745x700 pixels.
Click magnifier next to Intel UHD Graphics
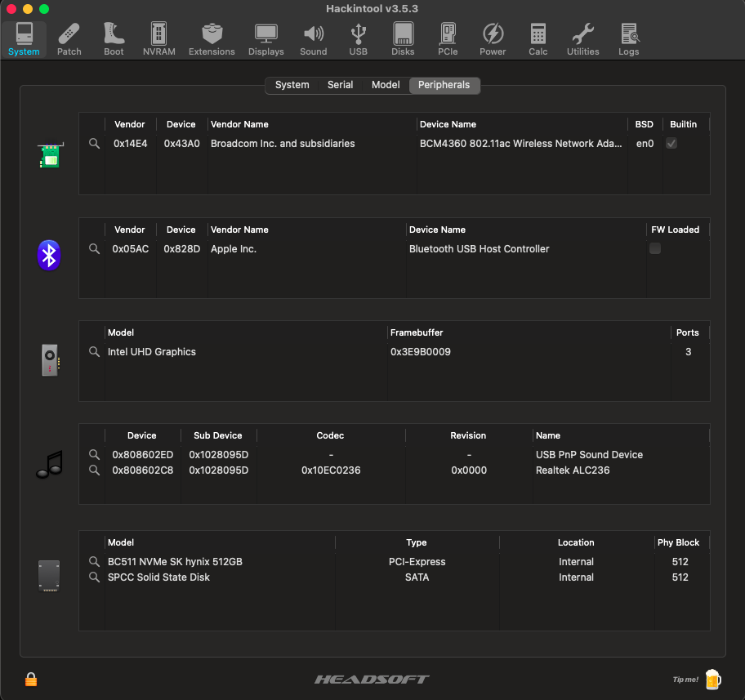[x=94, y=351]
